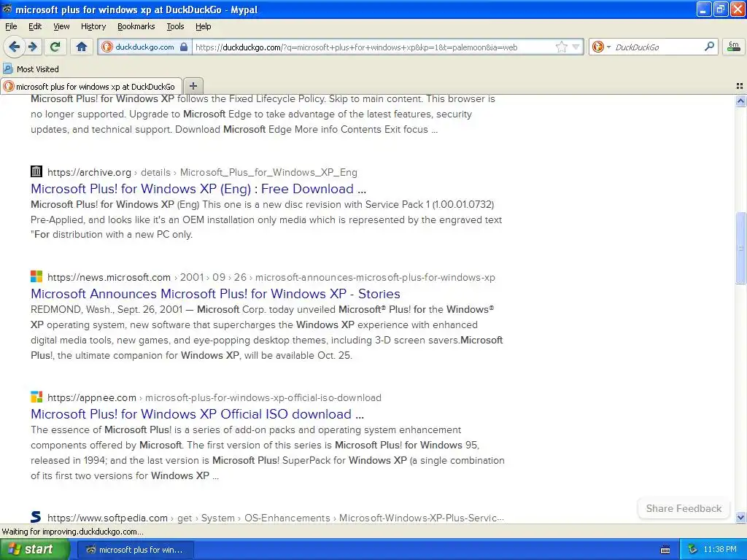Click the softpedia.com result URL

[275, 518]
